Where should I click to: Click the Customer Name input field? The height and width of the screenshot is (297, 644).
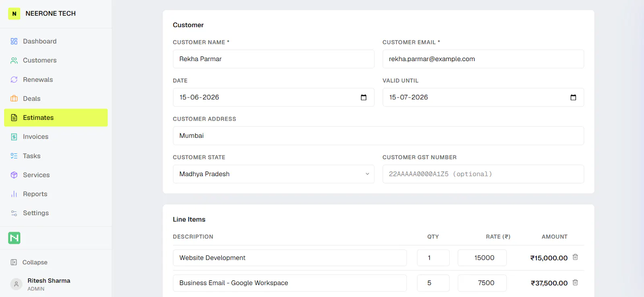coord(274,59)
